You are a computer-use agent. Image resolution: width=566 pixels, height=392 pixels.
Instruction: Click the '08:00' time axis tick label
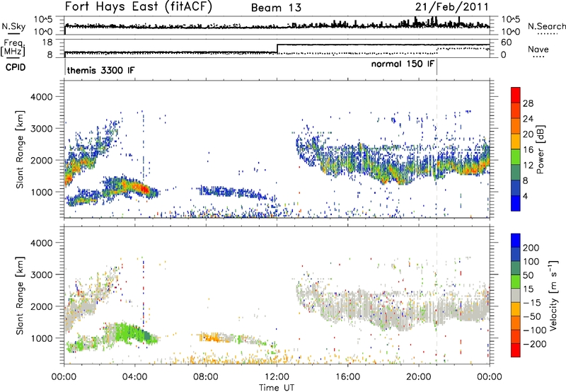coord(206,377)
